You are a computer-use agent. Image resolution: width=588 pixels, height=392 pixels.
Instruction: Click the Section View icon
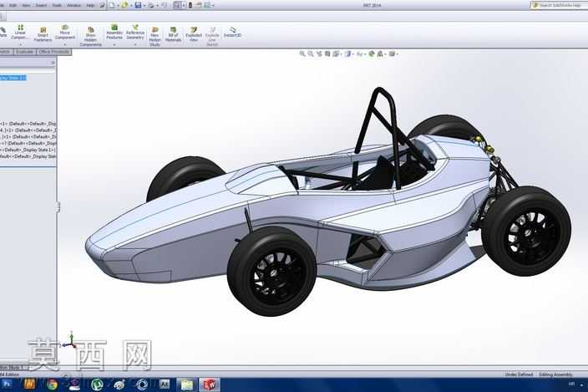327,54
